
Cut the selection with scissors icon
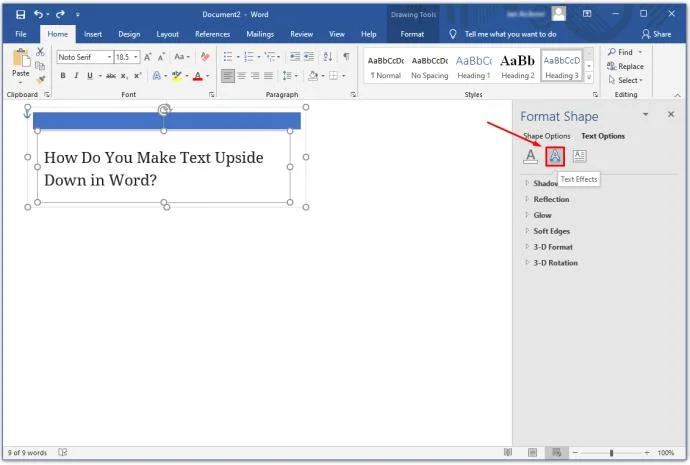[40, 52]
